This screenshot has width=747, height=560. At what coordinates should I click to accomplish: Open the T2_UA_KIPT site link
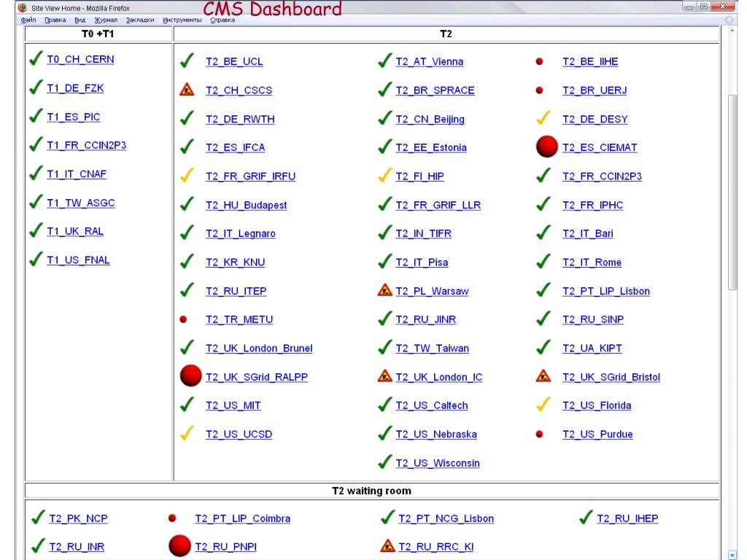(x=592, y=349)
